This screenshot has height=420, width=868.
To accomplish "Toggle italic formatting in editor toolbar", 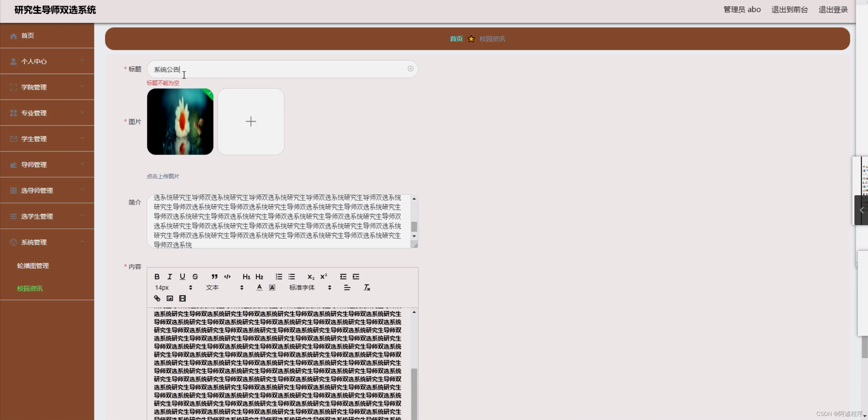I will [x=170, y=277].
